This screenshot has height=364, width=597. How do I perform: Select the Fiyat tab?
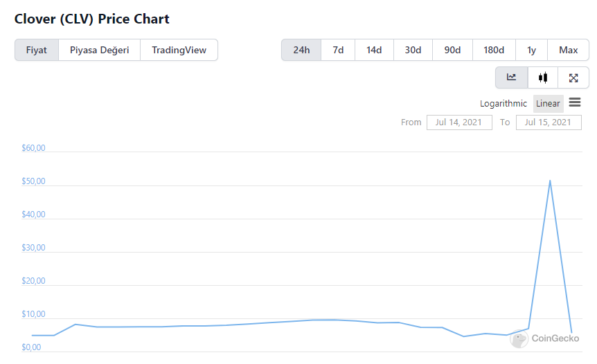(x=37, y=50)
